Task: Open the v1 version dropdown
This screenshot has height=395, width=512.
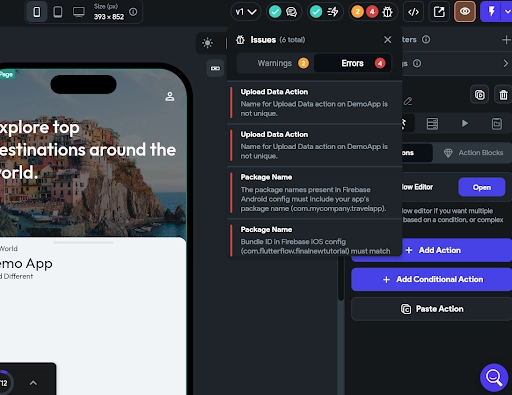Action: [246, 12]
